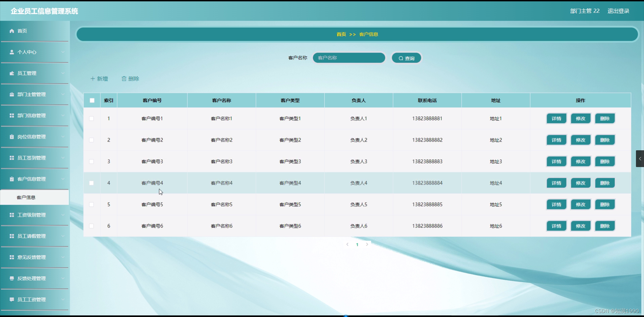644x317 pixels.
Task: Open 首页 via the breadcrumb link
Action: pyautogui.click(x=341, y=34)
